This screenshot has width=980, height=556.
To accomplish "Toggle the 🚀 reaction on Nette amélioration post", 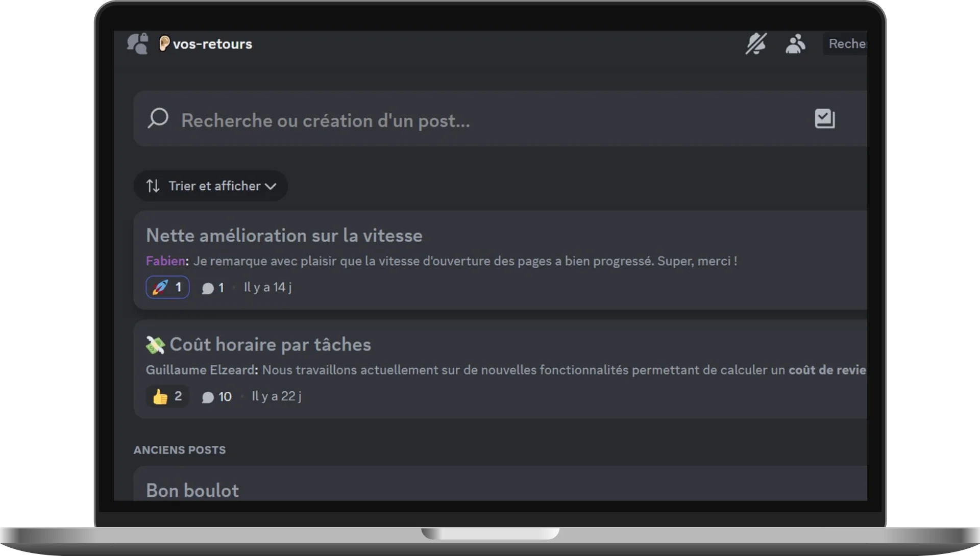I will [x=167, y=287].
